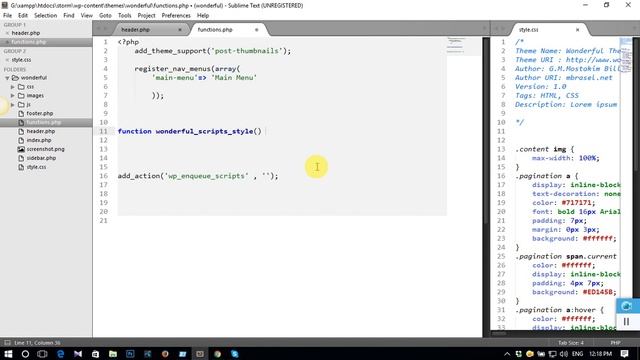The width and height of the screenshot is (640, 360).
Task: Change the Tab Size 4 setting
Action: pyautogui.click(x=571, y=343)
